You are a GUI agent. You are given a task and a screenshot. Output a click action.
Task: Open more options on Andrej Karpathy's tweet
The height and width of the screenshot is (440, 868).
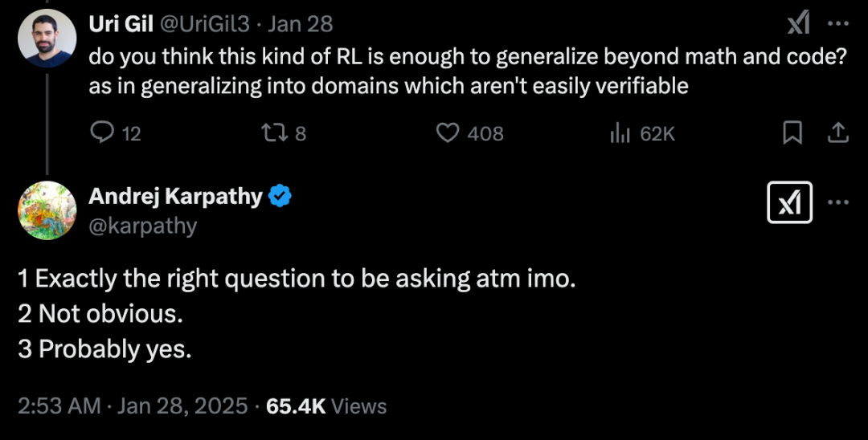click(x=838, y=202)
